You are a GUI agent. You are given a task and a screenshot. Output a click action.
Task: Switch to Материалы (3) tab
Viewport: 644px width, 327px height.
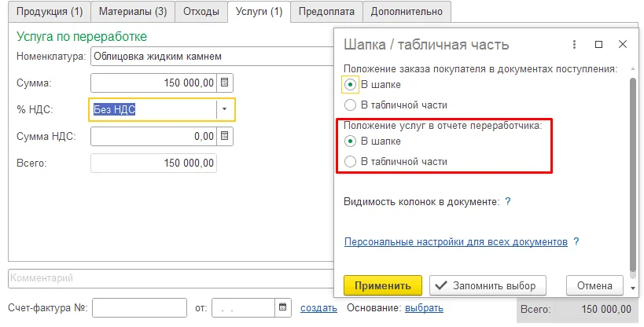click(x=133, y=12)
